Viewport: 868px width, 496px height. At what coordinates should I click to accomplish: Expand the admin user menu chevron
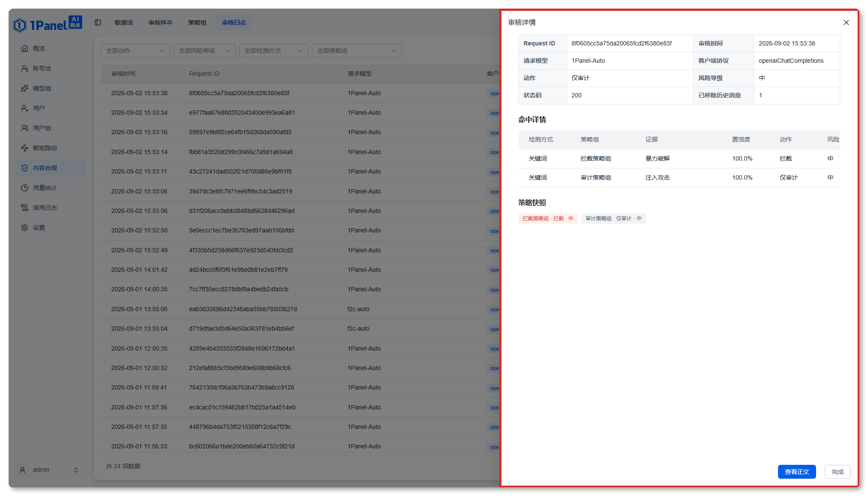point(76,470)
